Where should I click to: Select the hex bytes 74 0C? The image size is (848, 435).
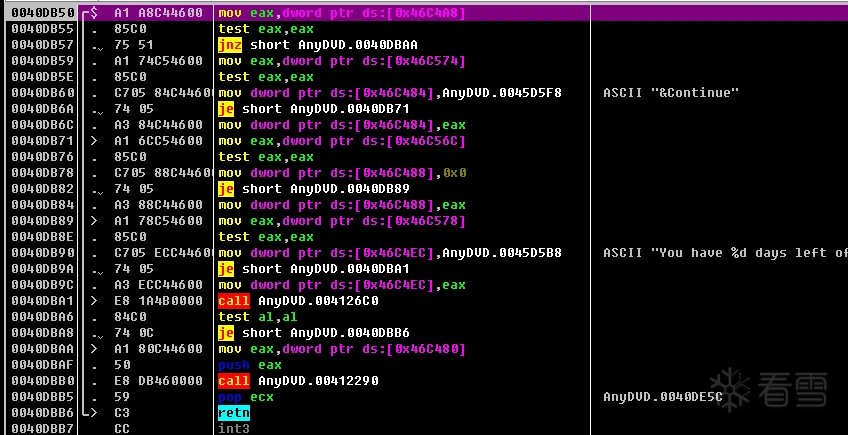tap(134, 333)
